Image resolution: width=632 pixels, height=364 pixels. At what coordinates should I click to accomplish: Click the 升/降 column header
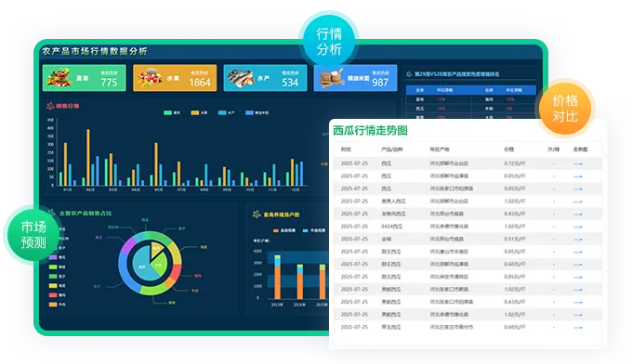pos(553,149)
